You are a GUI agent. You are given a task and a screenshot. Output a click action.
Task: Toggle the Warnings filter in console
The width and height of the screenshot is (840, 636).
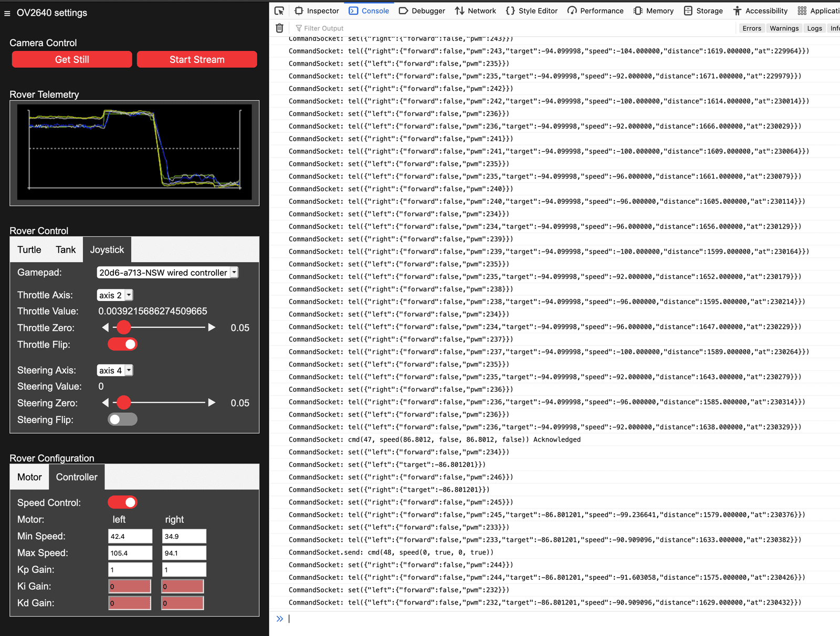point(784,28)
